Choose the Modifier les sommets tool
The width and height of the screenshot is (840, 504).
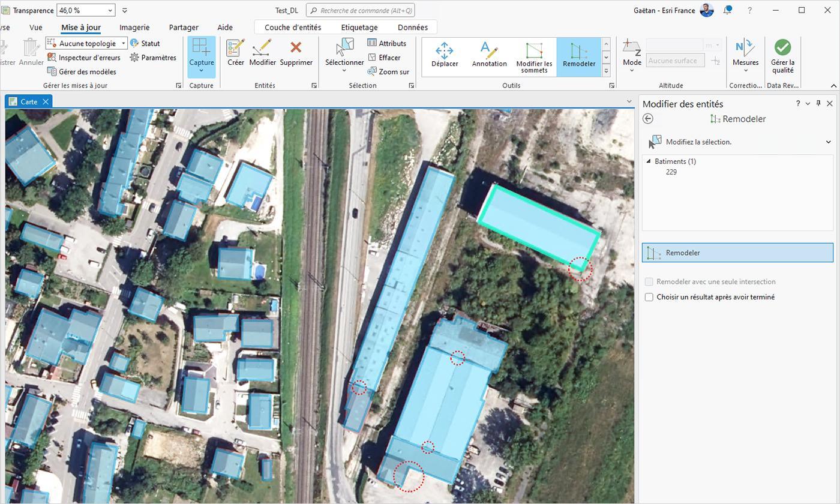coord(534,57)
